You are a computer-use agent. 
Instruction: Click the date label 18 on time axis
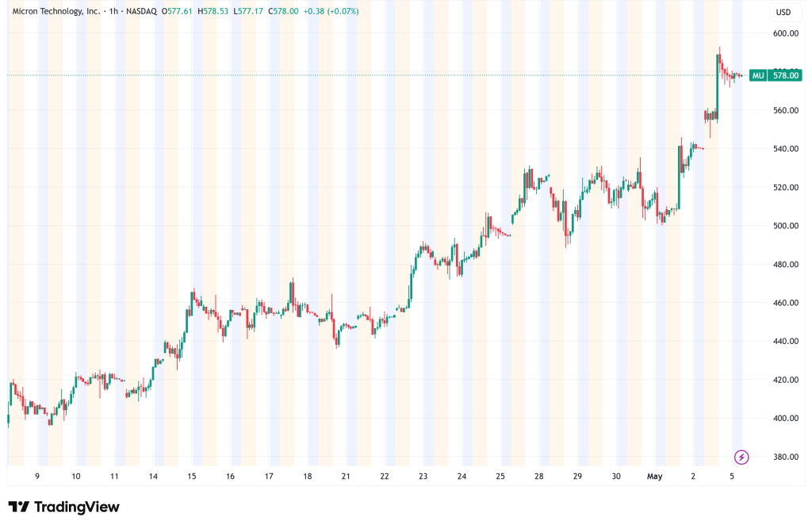click(x=308, y=476)
